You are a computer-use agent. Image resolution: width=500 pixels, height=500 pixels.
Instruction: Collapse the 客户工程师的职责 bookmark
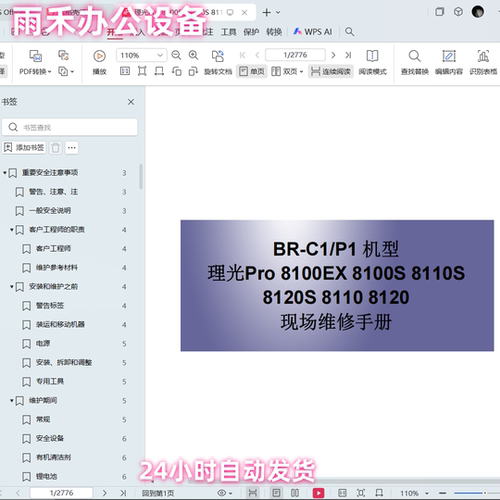12,230
